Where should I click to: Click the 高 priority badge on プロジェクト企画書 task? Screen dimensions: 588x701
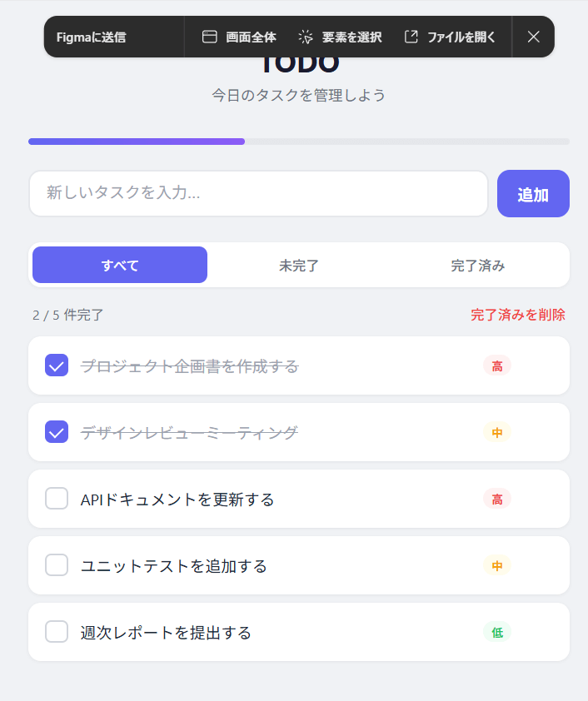tap(497, 365)
